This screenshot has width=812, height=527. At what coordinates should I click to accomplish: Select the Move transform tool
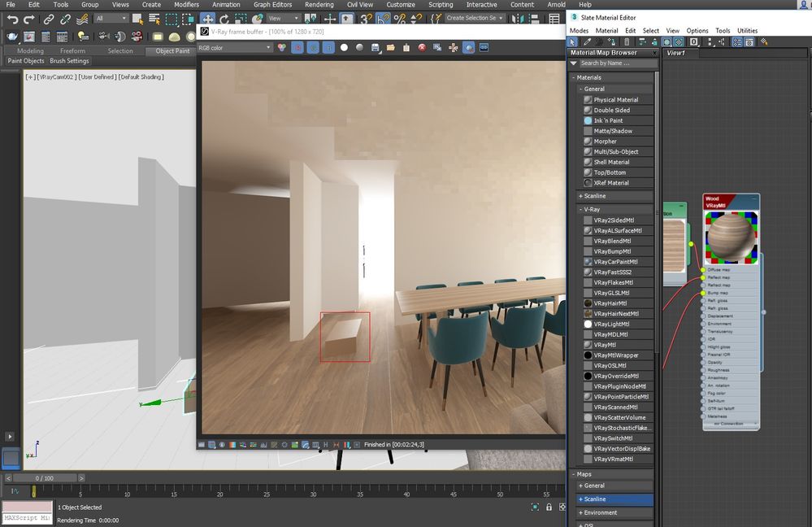[208, 19]
